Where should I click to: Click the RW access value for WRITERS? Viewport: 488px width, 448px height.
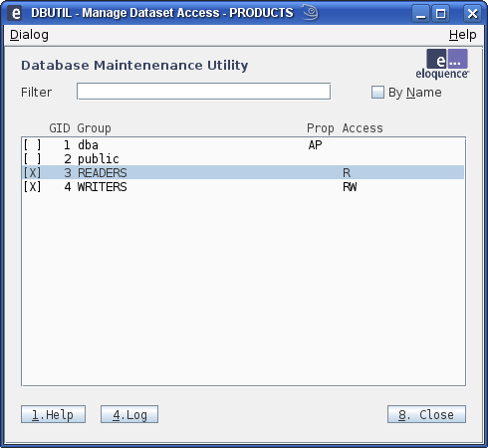(350, 187)
